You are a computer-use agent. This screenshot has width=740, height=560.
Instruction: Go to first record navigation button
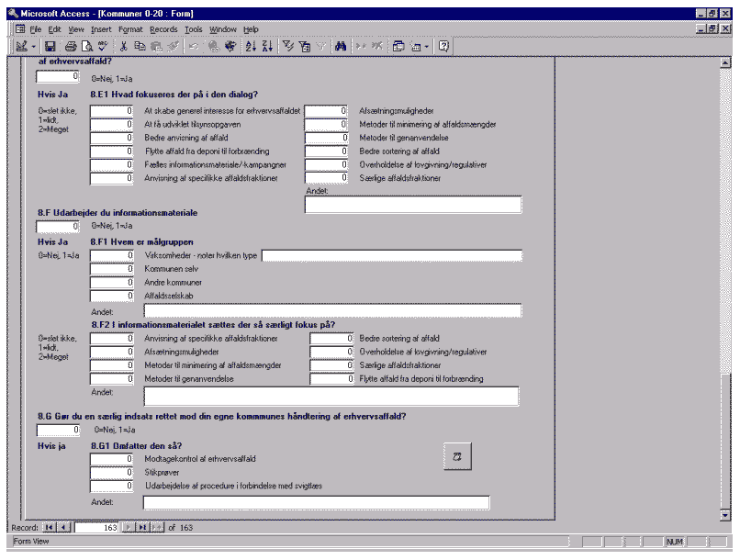49,528
